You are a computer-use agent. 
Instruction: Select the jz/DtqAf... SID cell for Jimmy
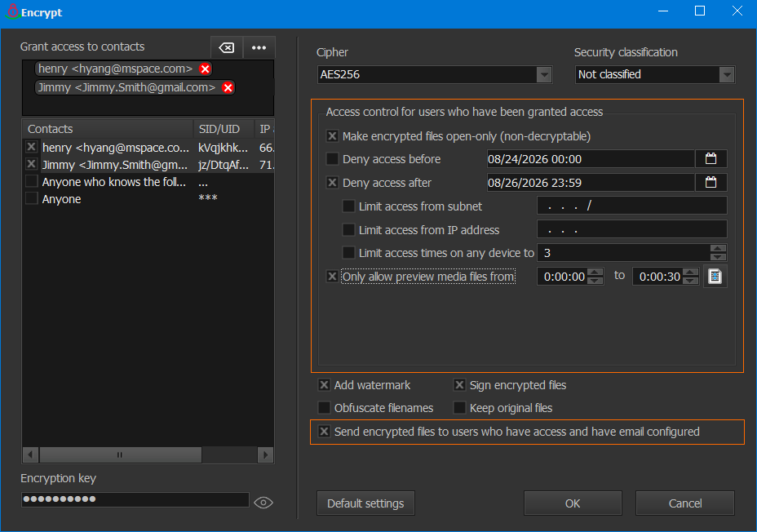point(223,165)
